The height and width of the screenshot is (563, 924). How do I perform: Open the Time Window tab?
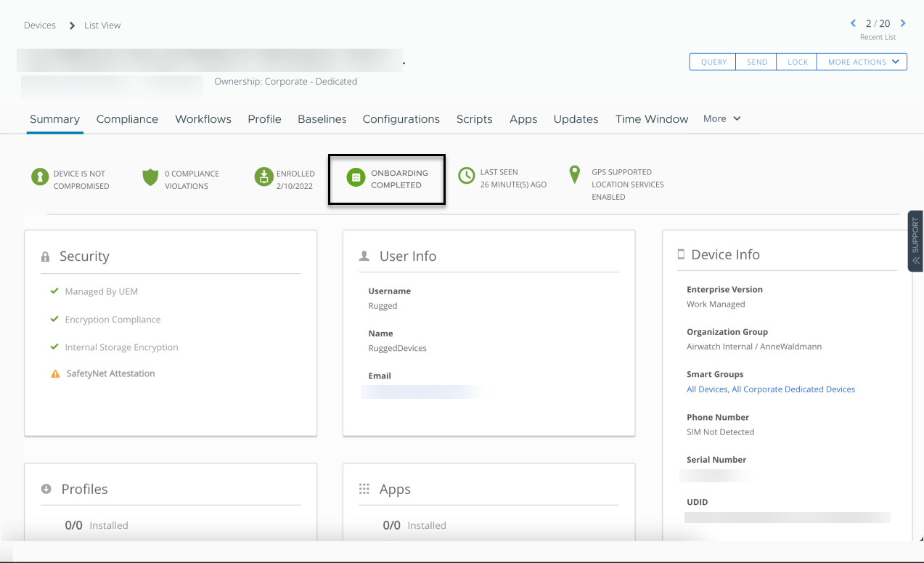tap(652, 119)
